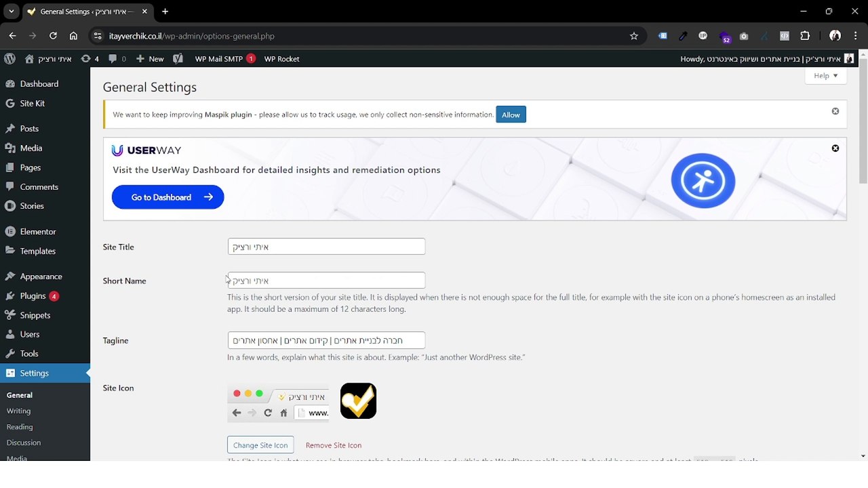View site information icon in address bar

pos(98,36)
